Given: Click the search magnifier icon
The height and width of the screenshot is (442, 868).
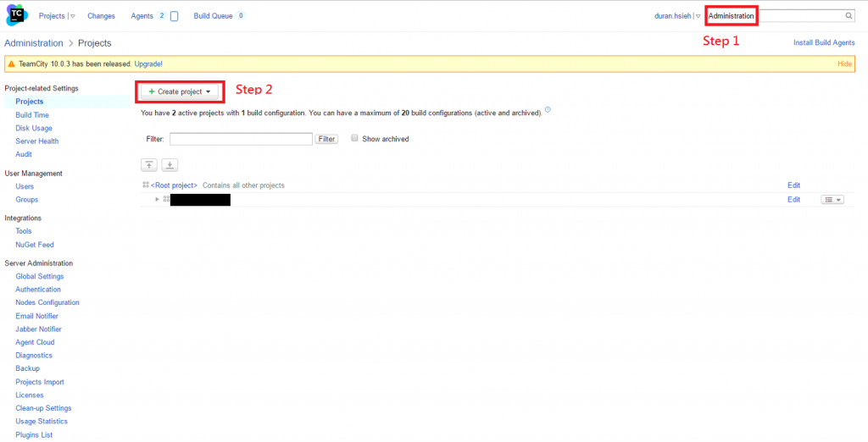Looking at the screenshot, I should pos(849,16).
